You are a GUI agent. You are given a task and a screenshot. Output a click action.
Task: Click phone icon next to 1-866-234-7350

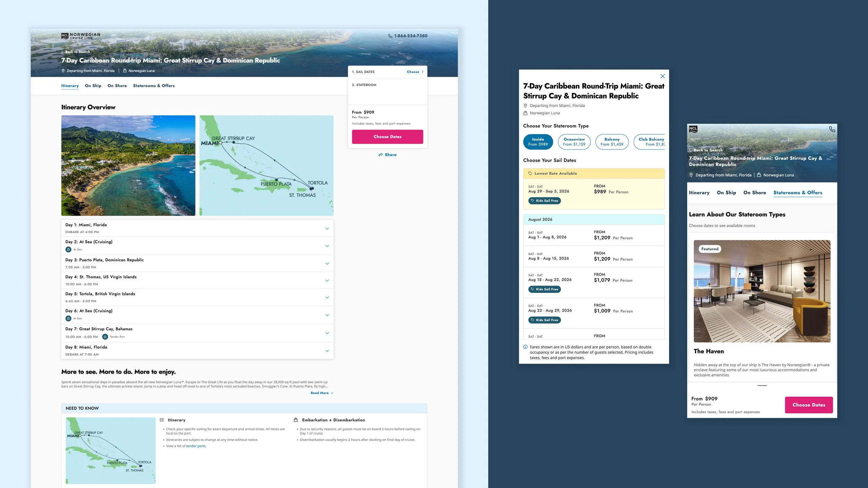390,36
